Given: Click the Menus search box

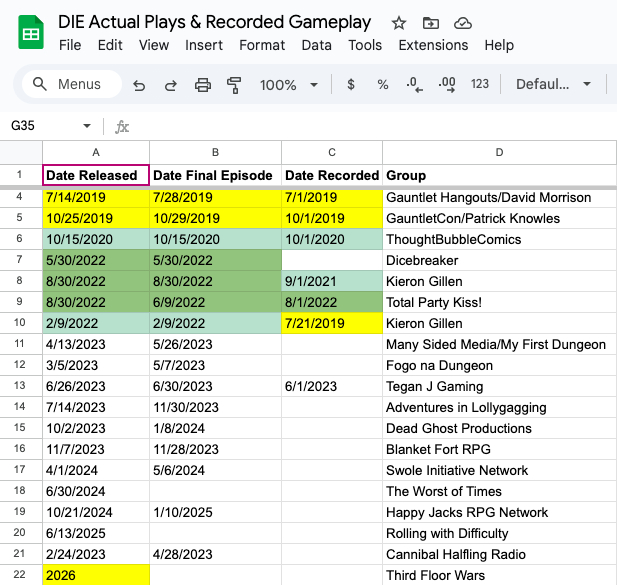Looking at the screenshot, I should click(x=72, y=85).
